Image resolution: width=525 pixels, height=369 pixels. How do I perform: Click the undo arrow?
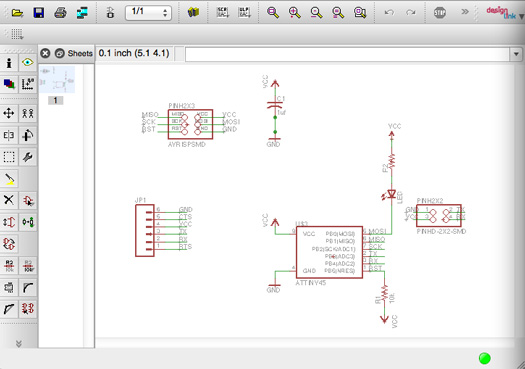pos(389,13)
